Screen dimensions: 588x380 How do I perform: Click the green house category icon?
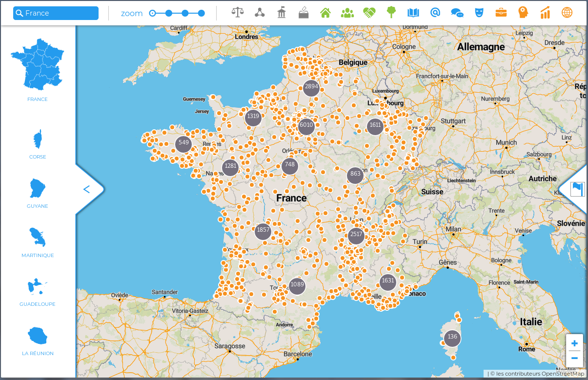325,13
